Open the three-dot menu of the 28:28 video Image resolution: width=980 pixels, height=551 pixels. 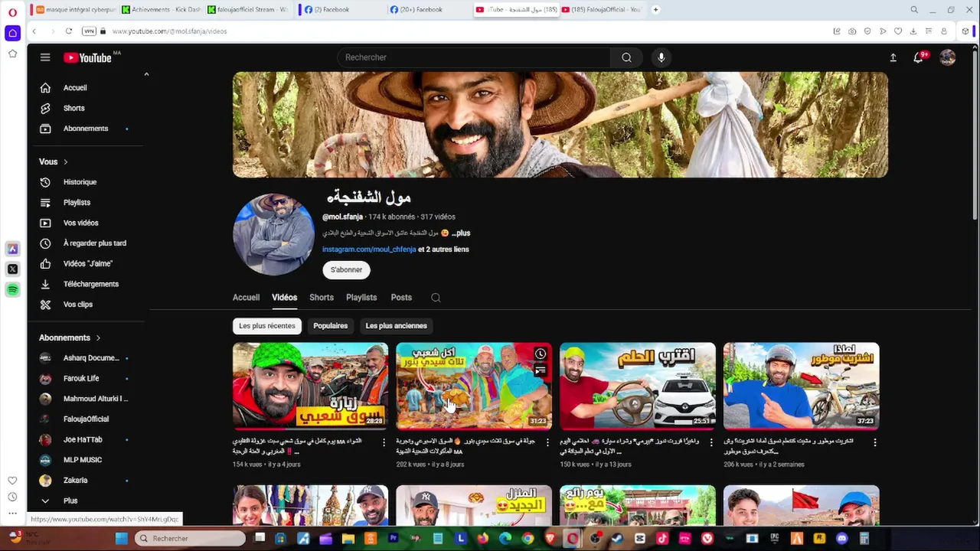[384, 442]
